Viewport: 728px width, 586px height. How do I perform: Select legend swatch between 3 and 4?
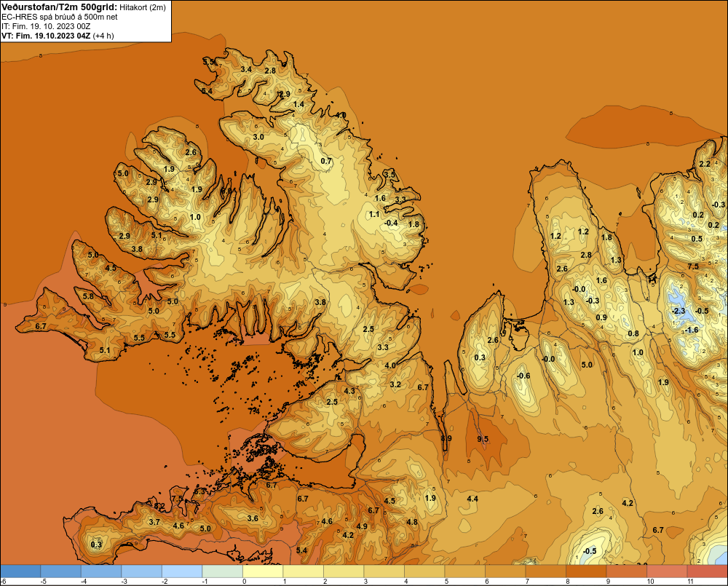point(384,571)
